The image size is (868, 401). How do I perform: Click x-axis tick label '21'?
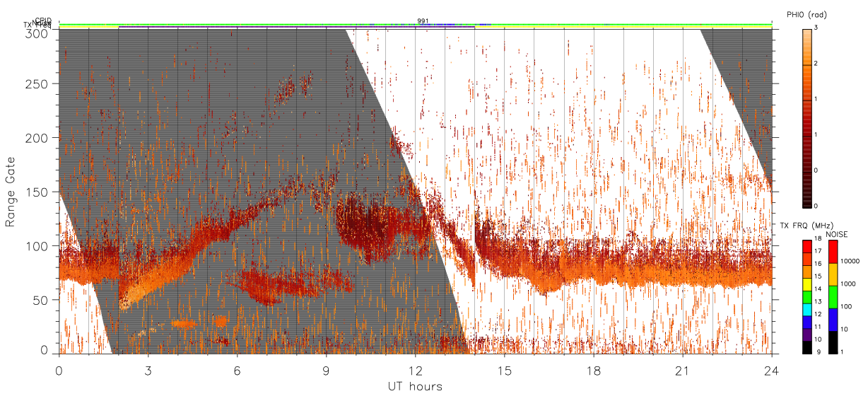683,371
